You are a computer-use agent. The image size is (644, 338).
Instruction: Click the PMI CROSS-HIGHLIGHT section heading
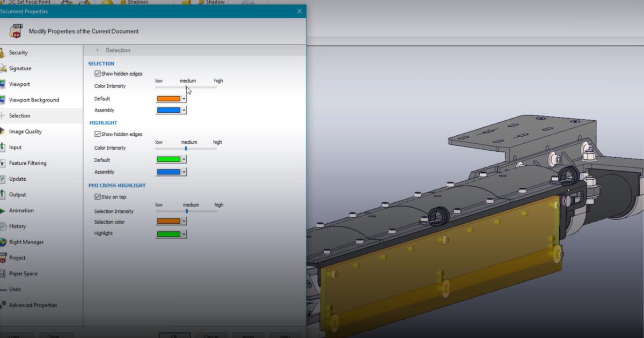[117, 186]
